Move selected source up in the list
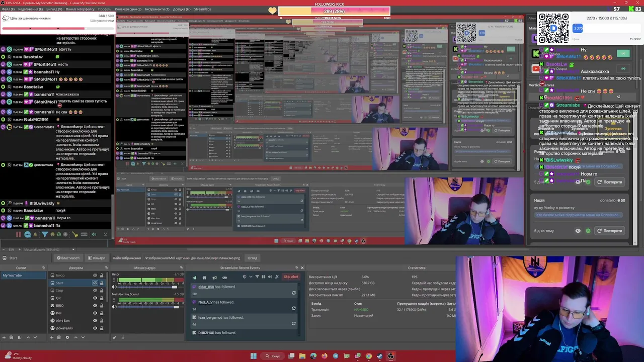 tap(76, 337)
